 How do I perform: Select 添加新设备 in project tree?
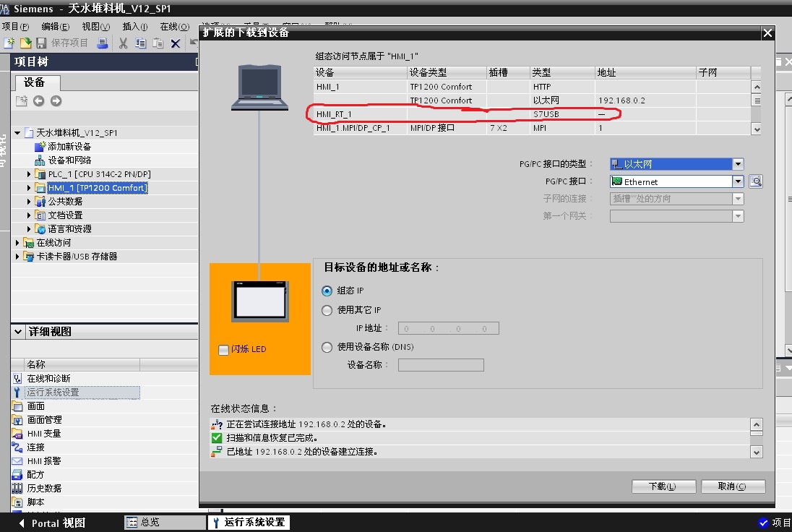[x=69, y=147]
